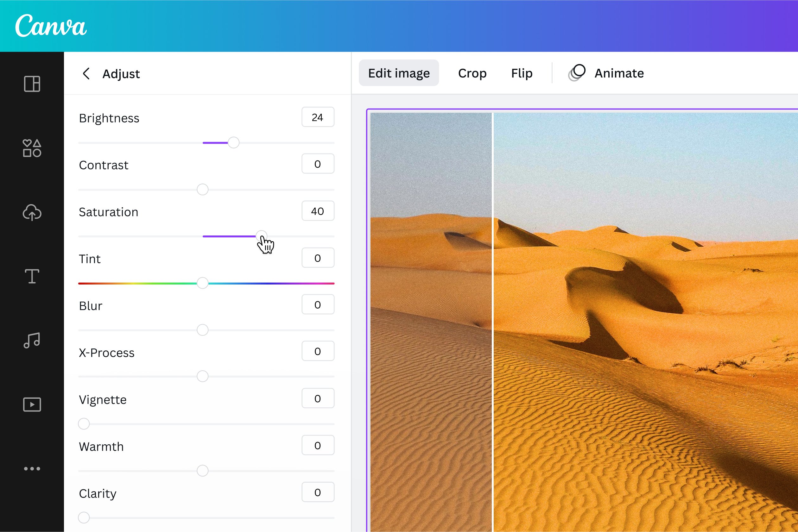Click the Brightness value field showing 24
This screenshot has width=798, height=532.
pos(317,117)
